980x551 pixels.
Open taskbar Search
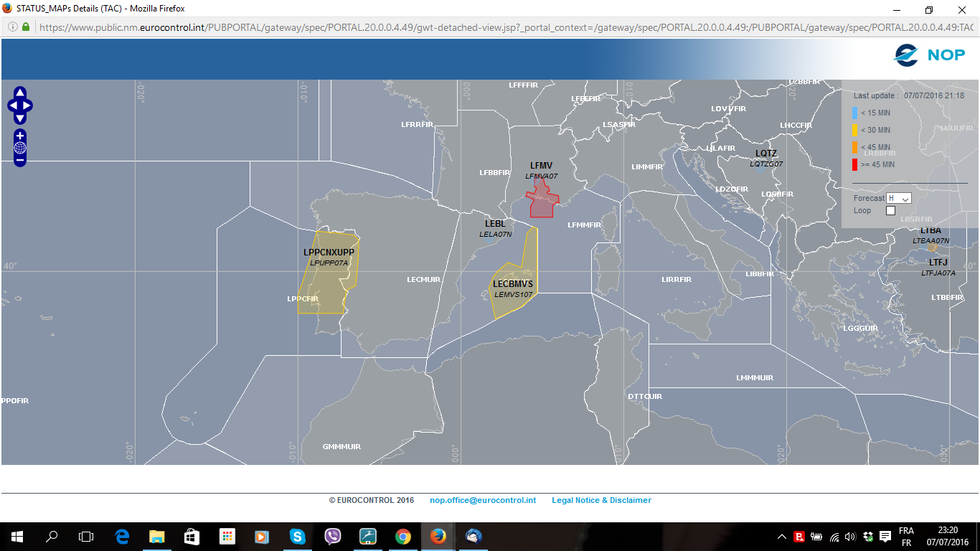[52, 536]
